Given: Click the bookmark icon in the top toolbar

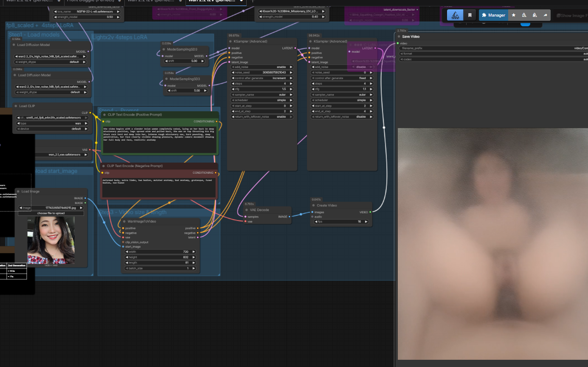Looking at the screenshot, I should pos(470,15).
